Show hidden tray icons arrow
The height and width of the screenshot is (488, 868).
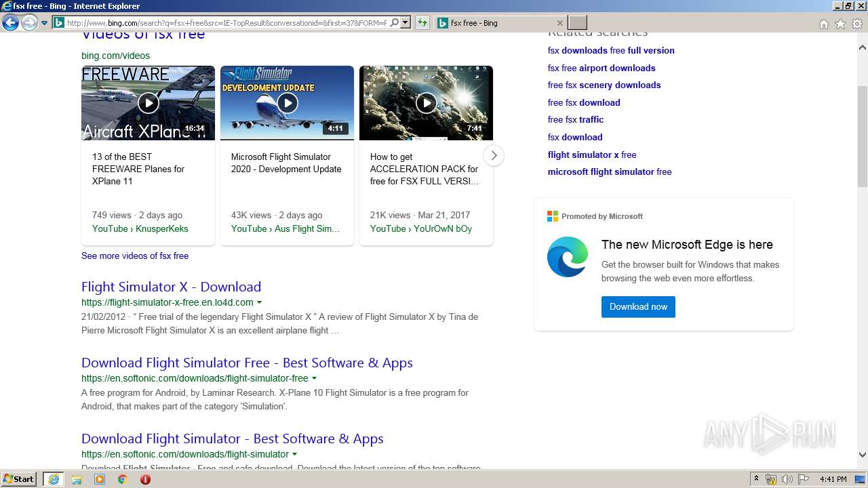pos(756,479)
